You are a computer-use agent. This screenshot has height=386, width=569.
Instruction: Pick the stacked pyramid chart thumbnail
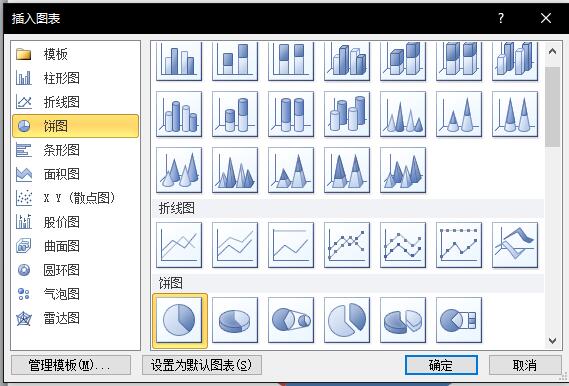point(291,170)
